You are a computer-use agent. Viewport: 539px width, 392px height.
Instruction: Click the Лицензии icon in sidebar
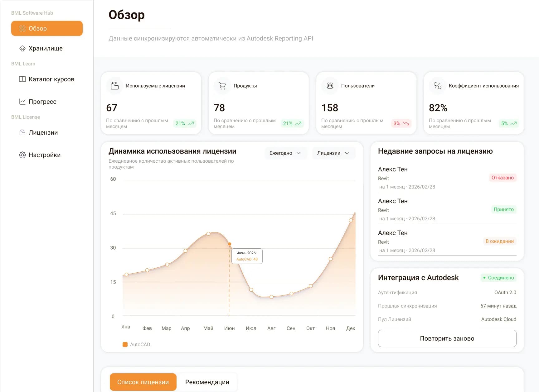pyautogui.click(x=22, y=132)
